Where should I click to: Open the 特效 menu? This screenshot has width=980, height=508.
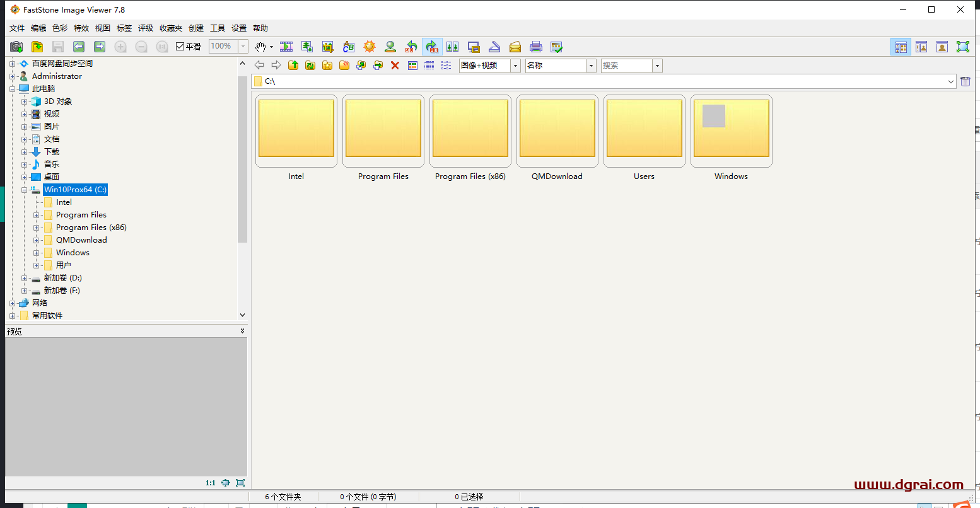(81, 28)
